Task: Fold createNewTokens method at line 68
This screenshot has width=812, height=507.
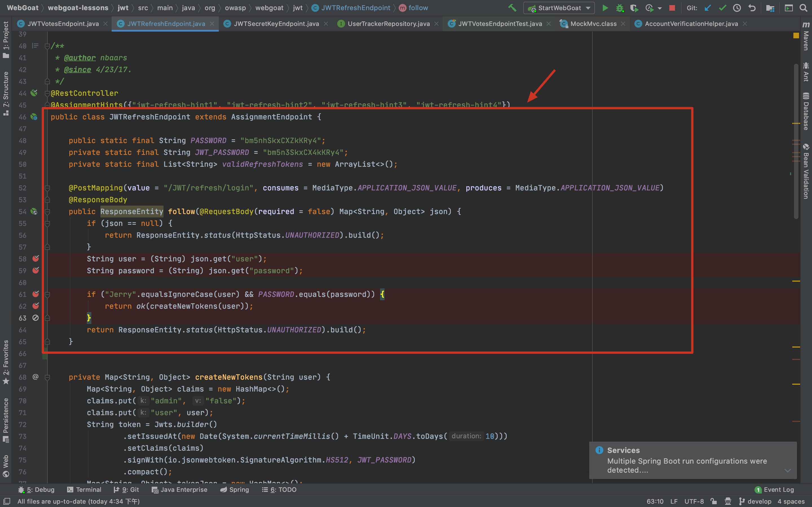Action: (47, 377)
